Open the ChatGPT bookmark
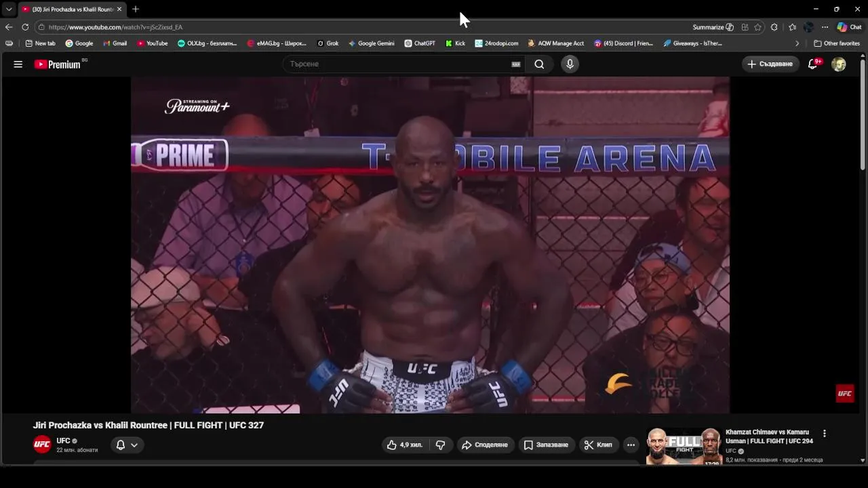The image size is (868, 488). point(420,43)
